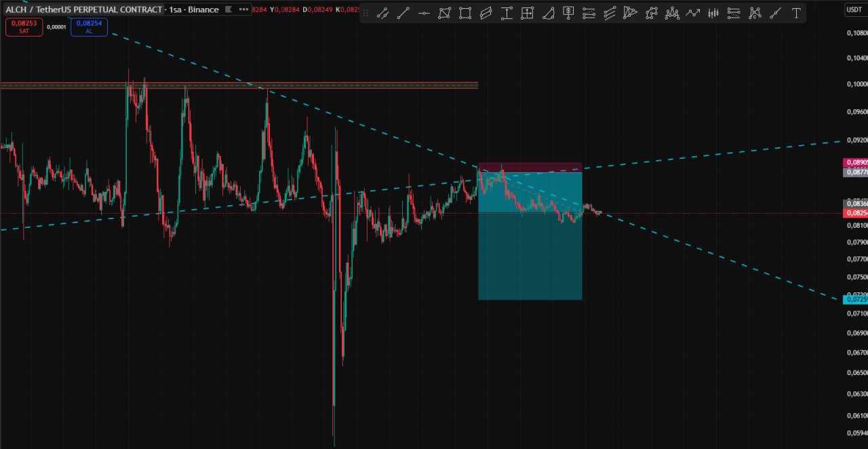
Task: Click the ALCH / TetherUS PERPETUAL CONTRACT title
Action: (x=84, y=9)
